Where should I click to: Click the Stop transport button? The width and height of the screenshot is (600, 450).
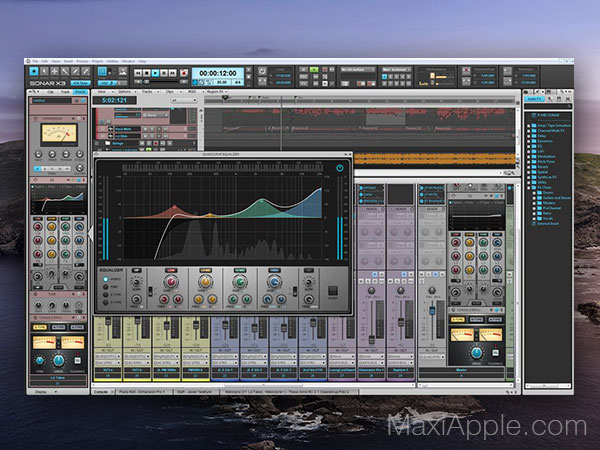coord(147,73)
